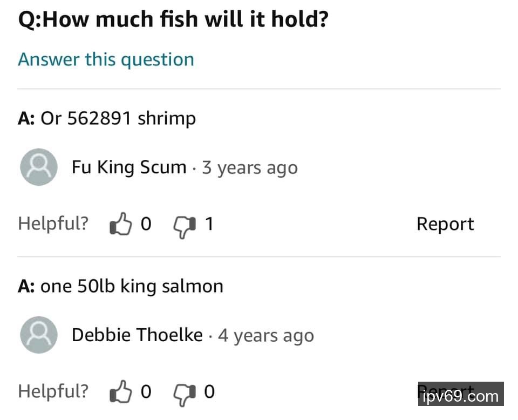Click the "3 years ago" timestamp
518x420 pixels.
[249, 168]
